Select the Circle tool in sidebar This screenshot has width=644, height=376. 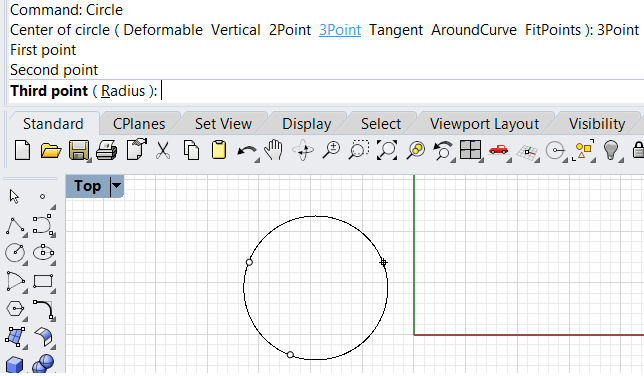15,253
